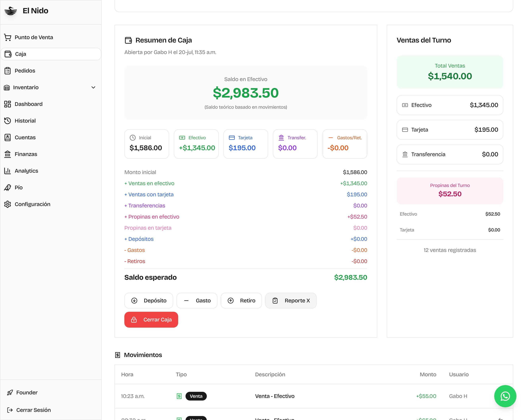Click the '+ Propinas en efectivo' row label

(152, 217)
